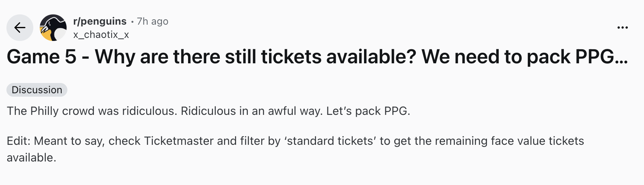Visit the r/penguins subreddit link

100,21
